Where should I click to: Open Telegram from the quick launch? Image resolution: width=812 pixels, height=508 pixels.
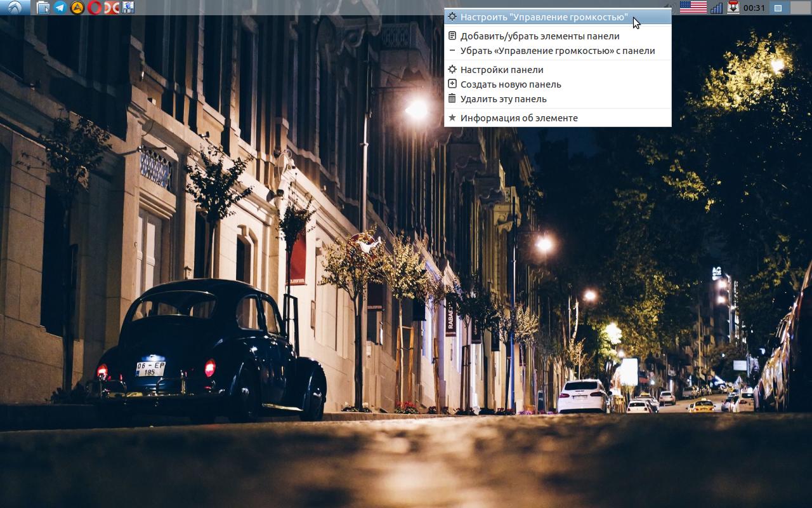60,8
